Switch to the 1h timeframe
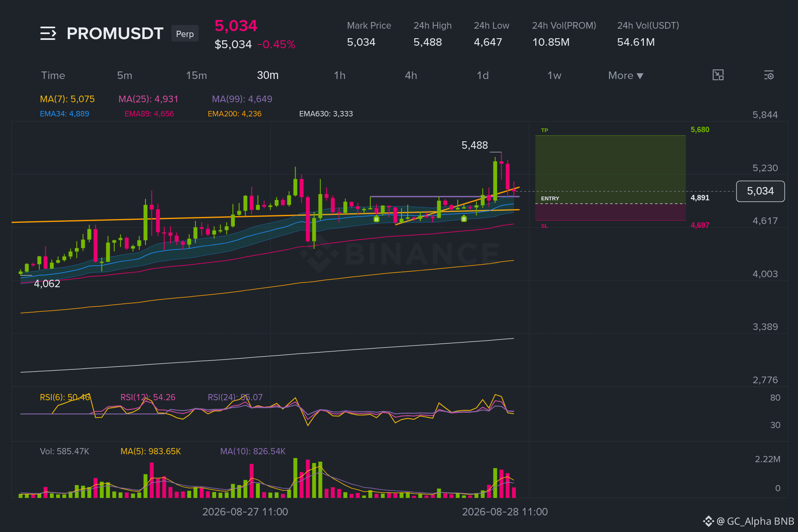 [x=340, y=75]
